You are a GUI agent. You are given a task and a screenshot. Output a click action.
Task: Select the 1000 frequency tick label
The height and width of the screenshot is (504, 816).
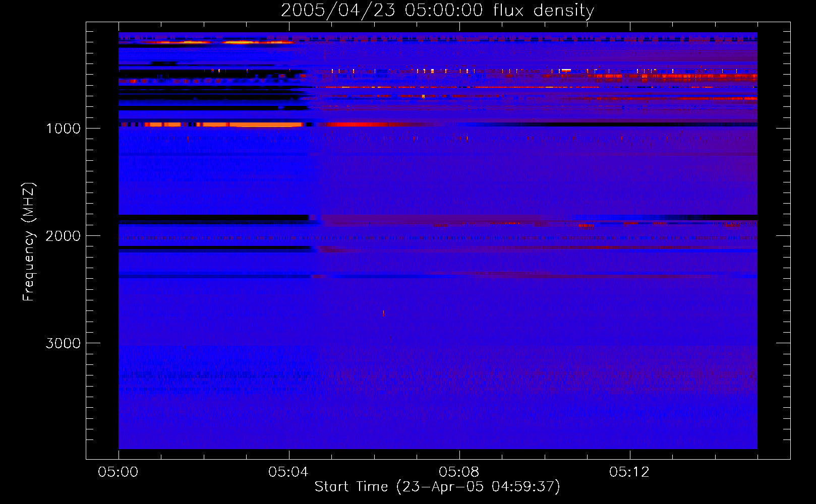pyautogui.click(x=63, y=129)
